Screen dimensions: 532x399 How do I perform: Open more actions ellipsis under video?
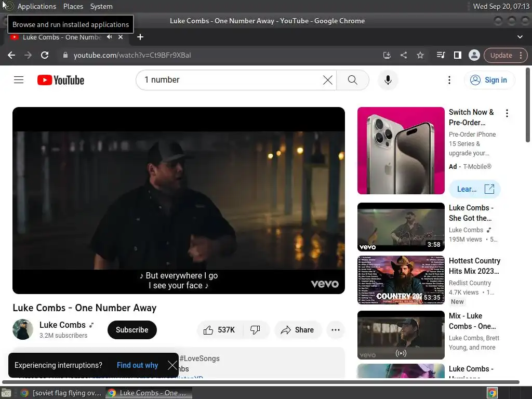click(x=336, y=330)
